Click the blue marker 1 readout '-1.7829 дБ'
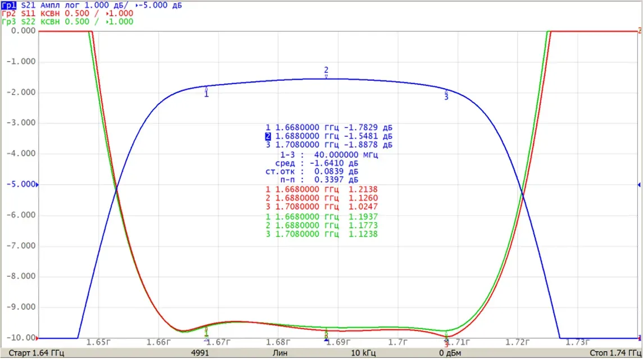The image size is (644, 359). click(368, 127)
